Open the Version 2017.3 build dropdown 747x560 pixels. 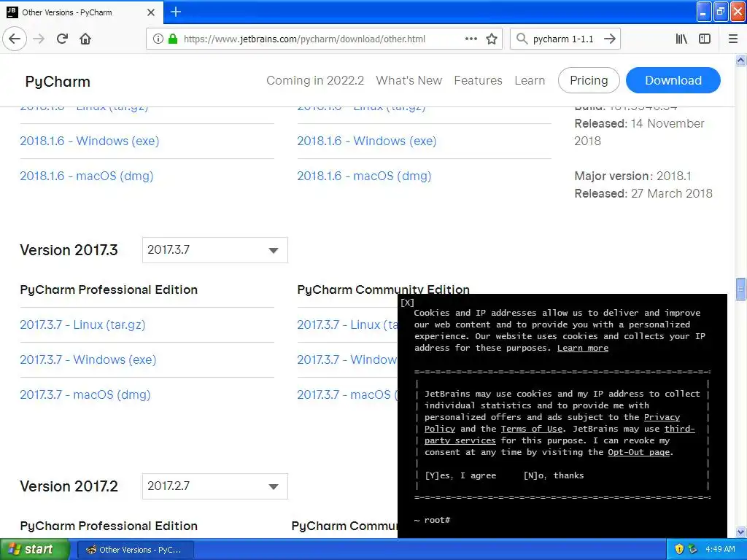(x=215, y=250)
